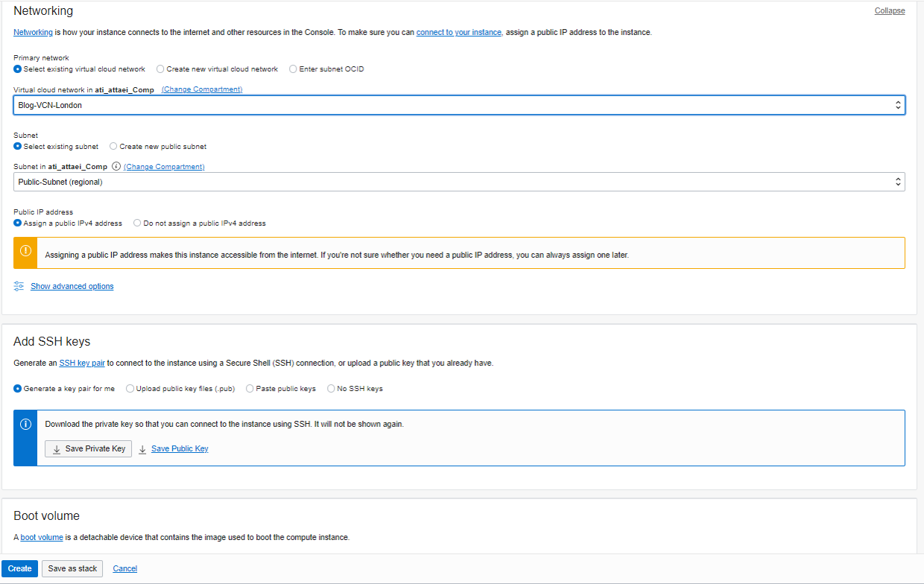Select No SSH keys option
This screenshot has width=924, height=584.
point(331,389)
